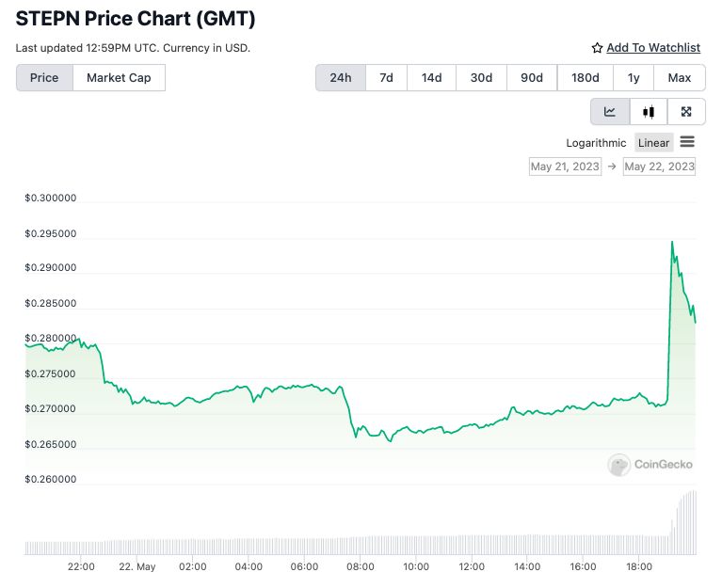Click the 16:00 time axis label

click(583, 566)
